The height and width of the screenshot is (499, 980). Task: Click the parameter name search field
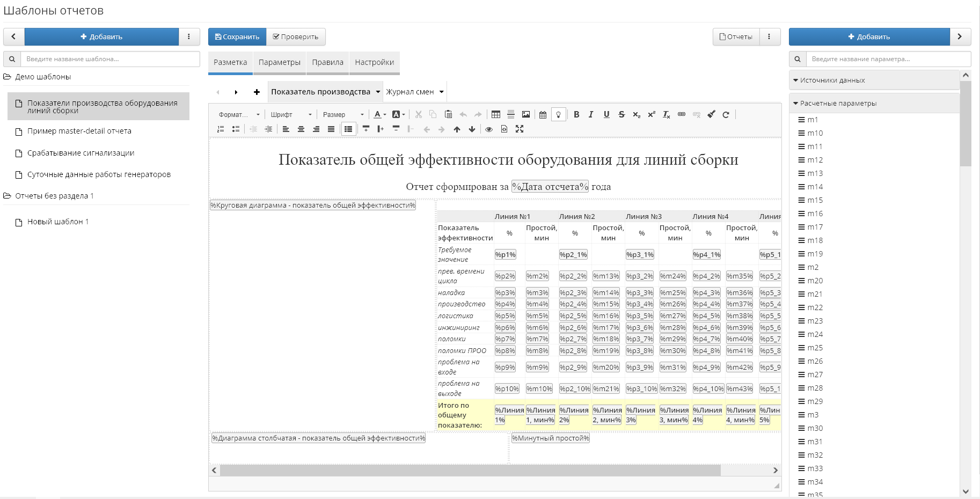point(888,59)
